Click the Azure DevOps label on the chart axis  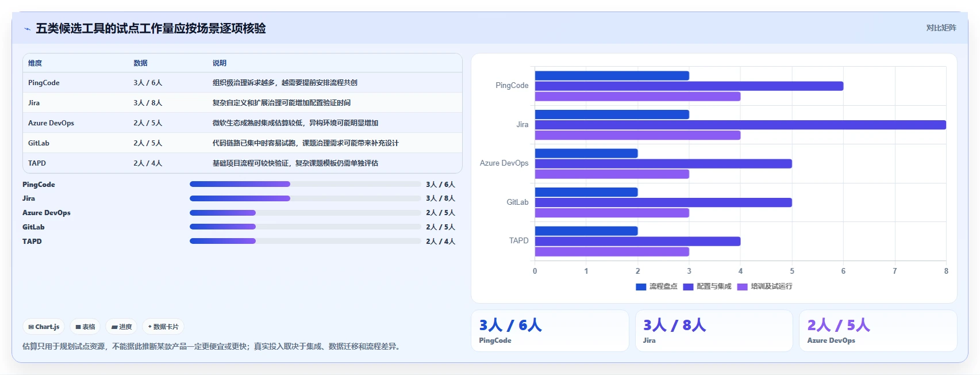coord(504,163)
